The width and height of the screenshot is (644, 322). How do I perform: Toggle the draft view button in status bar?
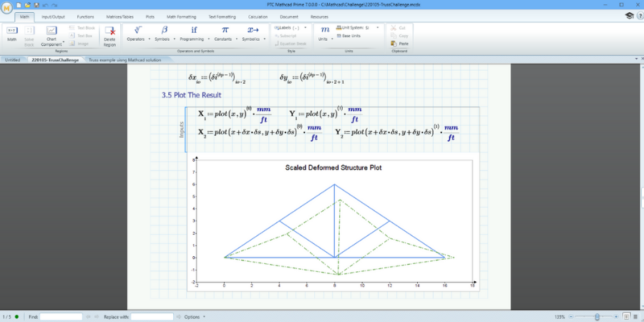[636, 316]
